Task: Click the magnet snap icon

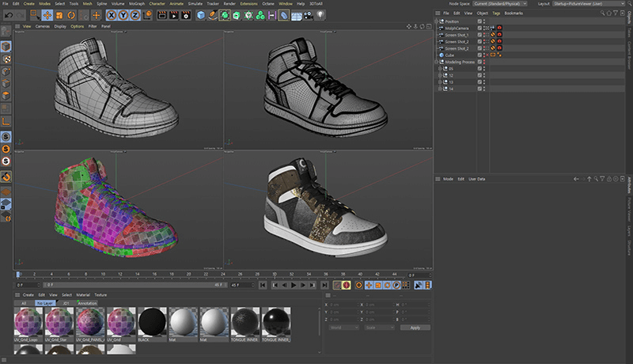Action: (6, 176)
